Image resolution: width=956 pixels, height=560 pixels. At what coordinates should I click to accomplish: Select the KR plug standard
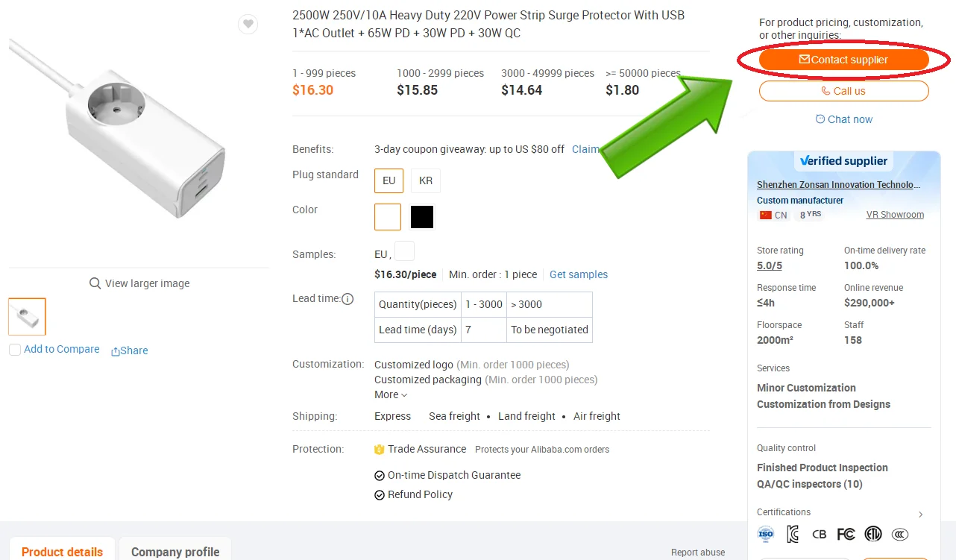pos(426,180)
